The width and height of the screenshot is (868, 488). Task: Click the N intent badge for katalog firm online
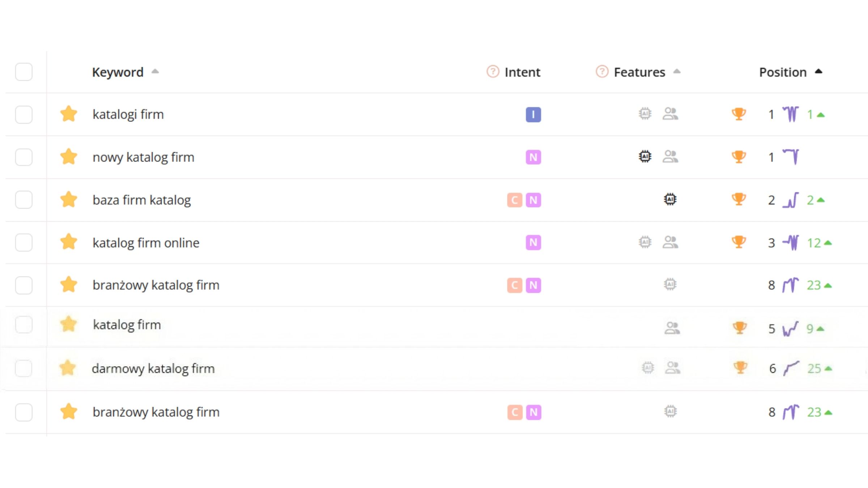533,242
